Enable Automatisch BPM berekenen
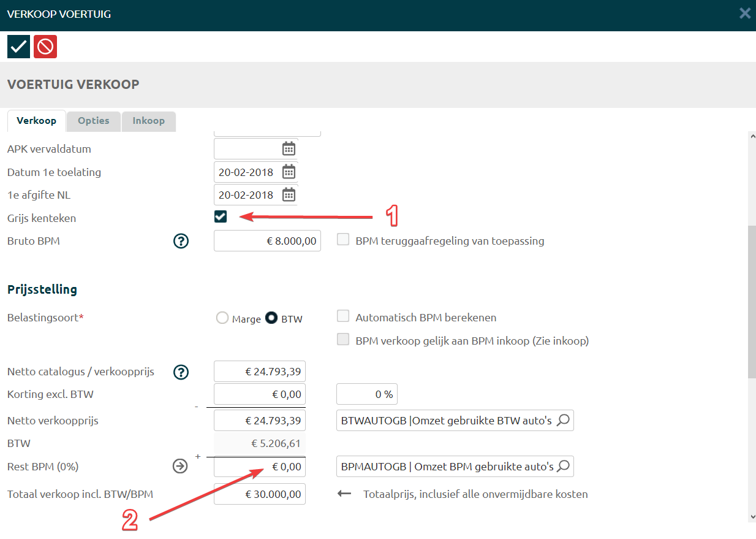This screenshot has height=539, width=756. (x=344, y=316)
